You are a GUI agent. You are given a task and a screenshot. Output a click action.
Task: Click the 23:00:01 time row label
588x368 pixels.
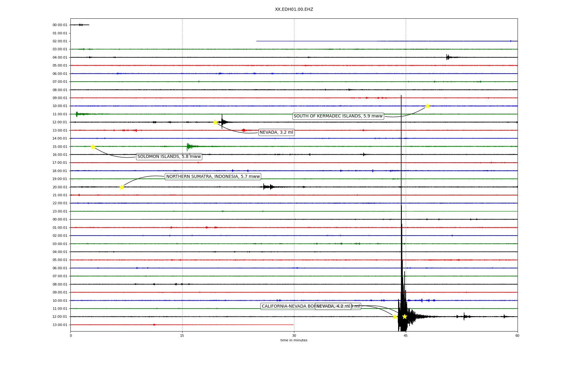tap(60, 211)
